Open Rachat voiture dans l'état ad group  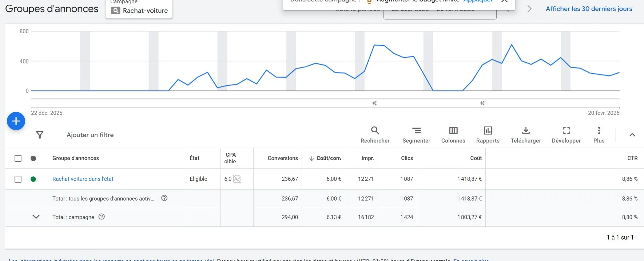click(83, 179)
